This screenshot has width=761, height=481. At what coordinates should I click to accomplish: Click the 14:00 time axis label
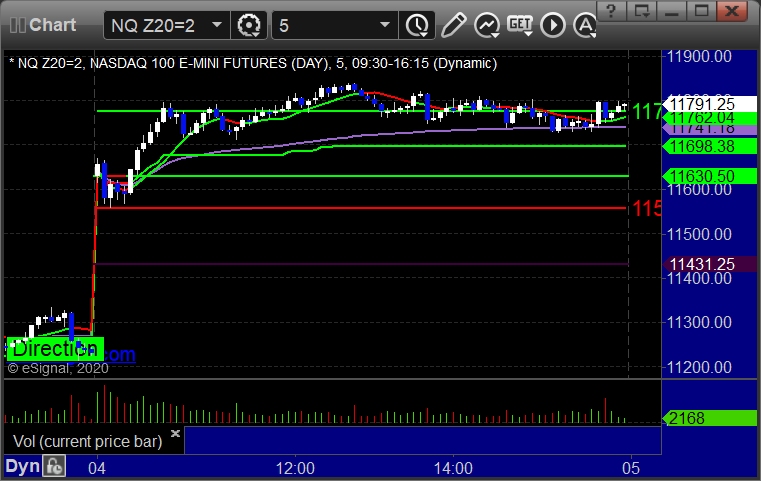pos(453,468)
